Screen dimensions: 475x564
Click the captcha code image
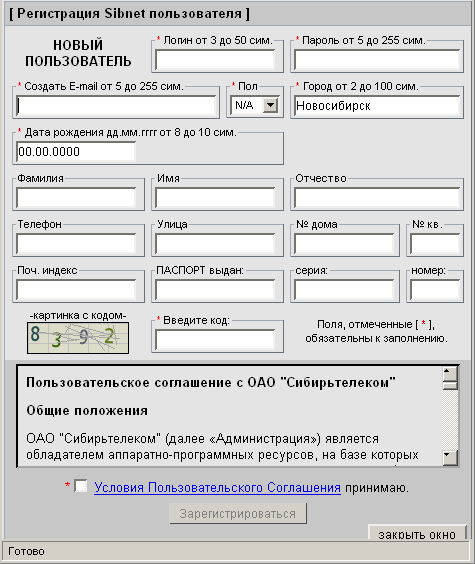tap(78, 338)
